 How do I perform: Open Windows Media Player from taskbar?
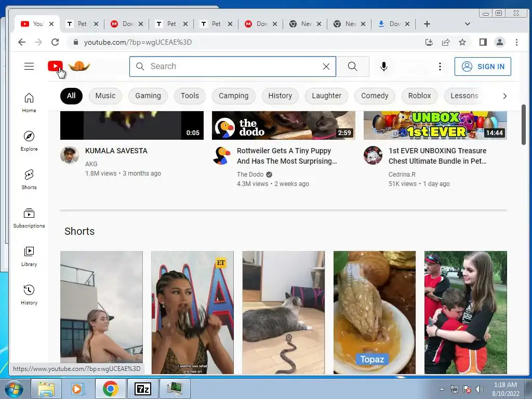(77, 389)
